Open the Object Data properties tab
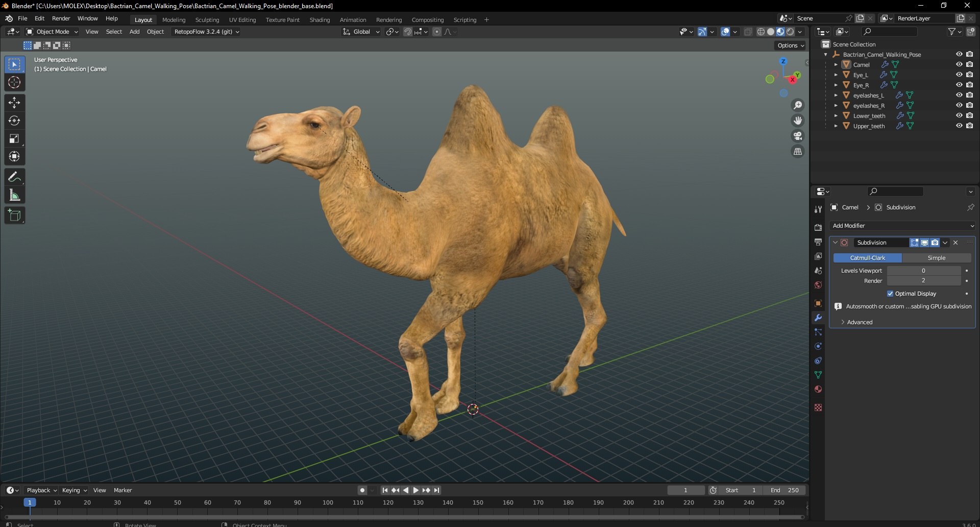The height and width of the screenshot is (527, 980). pyautogui.click(x=818, y=375)
